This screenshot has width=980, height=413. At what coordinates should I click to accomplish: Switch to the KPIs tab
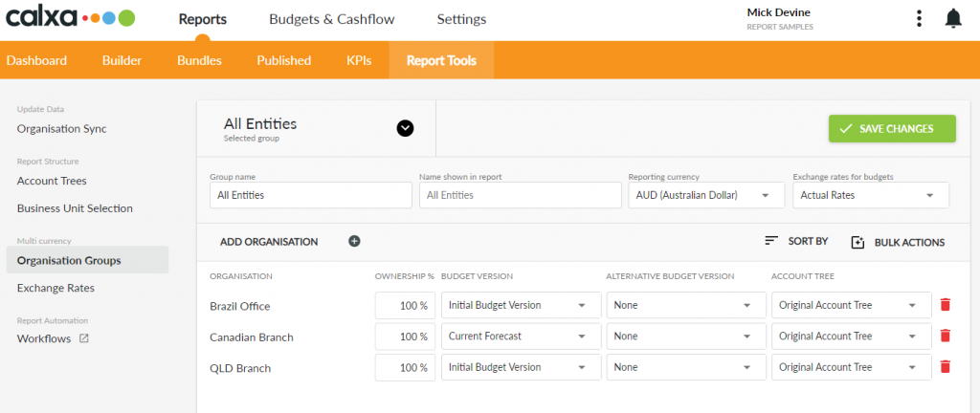[359, 60]
